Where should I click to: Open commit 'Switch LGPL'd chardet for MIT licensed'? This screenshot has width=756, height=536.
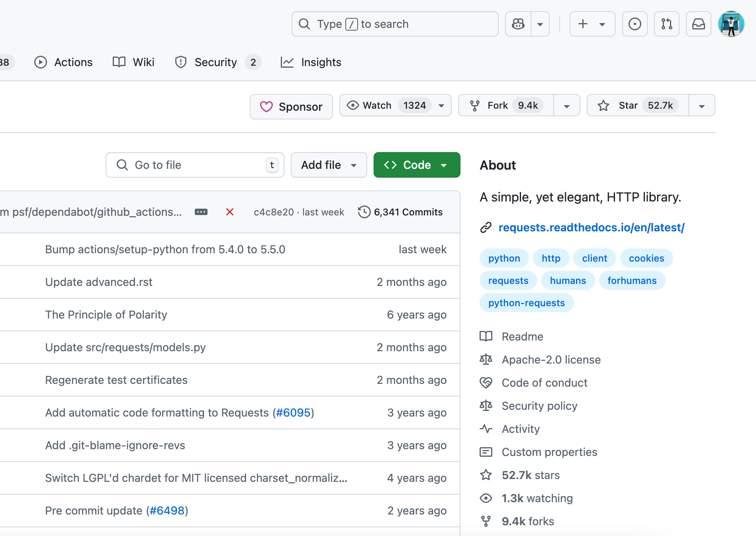(x=196, y=478)
